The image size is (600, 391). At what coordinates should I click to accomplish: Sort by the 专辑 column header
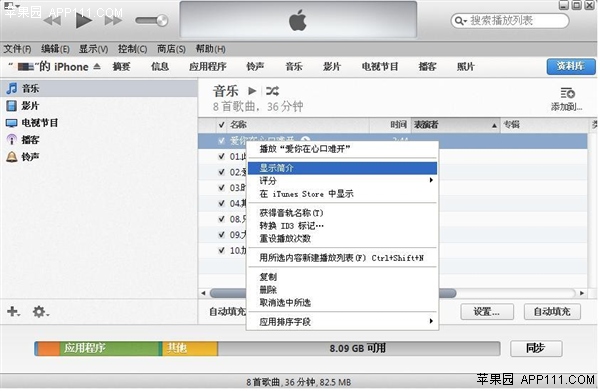511,125
